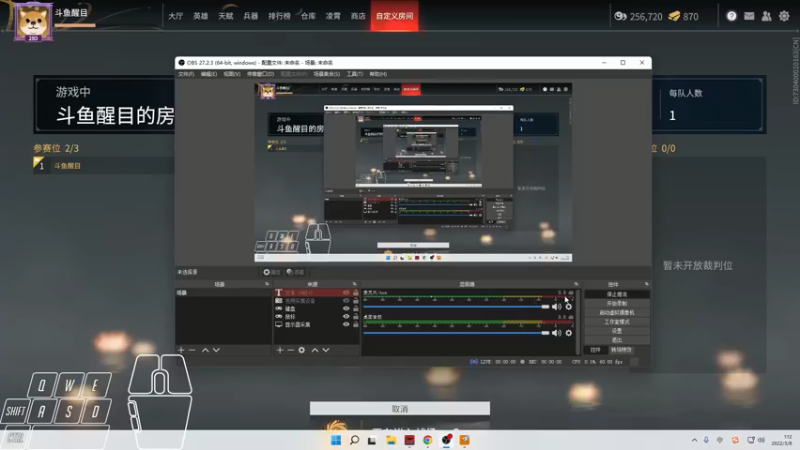Open Task View on taskbar
Viewport: 800px width, 450px height.
click(372, 440)
